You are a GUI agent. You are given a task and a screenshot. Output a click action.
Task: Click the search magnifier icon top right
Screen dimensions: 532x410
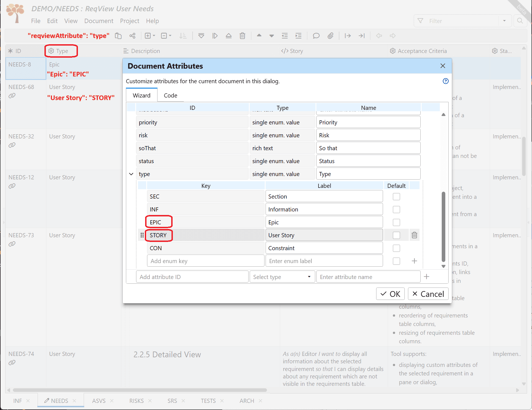(x=520, y=21)
